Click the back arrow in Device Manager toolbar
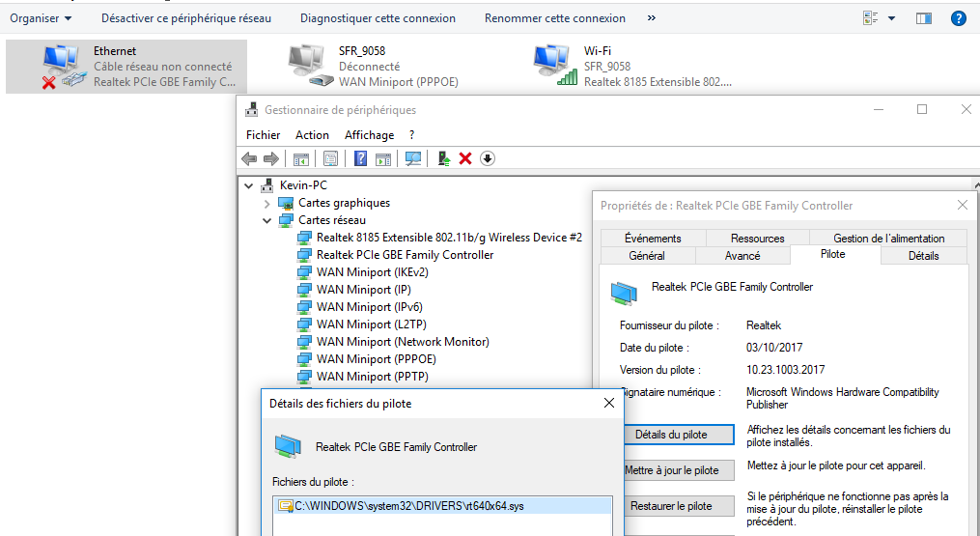980x536 pixels. pyautogui.click(x=249, y=159)
